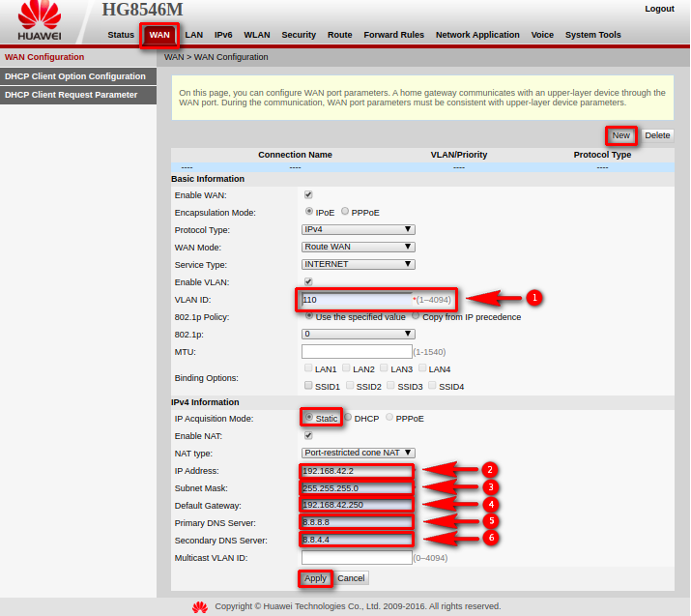Click the Apply button
The width and height of the screenshot is (691, 616).
point(315,578)
